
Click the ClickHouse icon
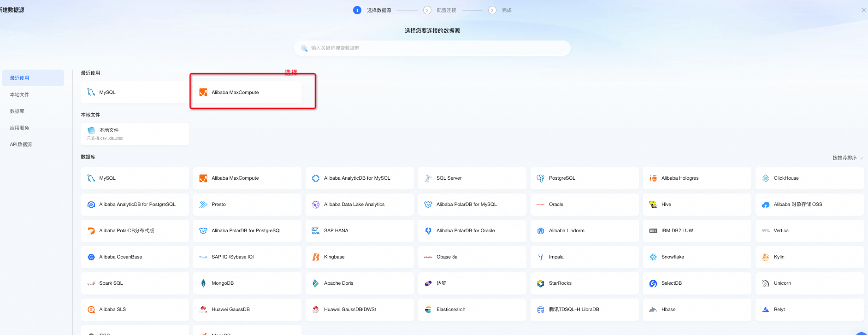[766, 178]
